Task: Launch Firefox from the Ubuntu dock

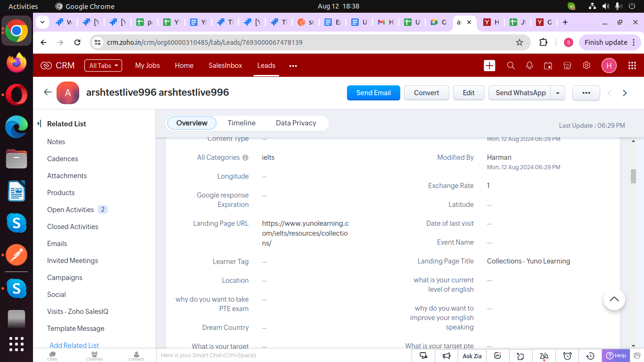Action: tap(17, 63)
